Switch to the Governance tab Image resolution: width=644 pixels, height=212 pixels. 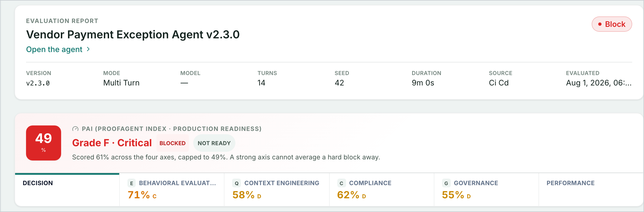pos(486,190)
